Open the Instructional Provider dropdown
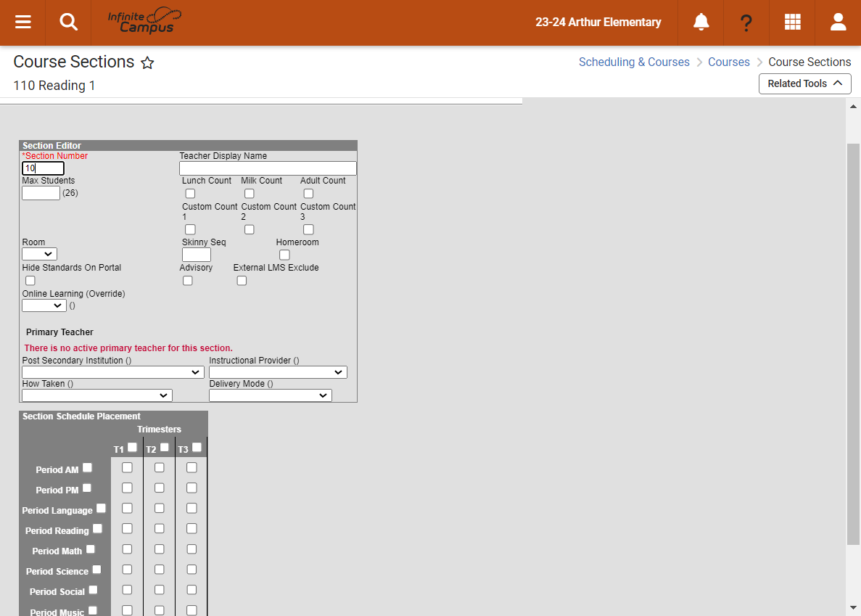The width and height of the screenshot is (861, 616). click(x=278, y=372)
